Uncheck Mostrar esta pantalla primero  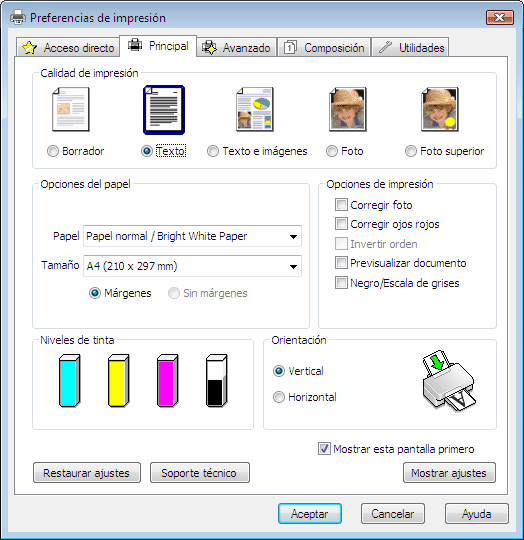[324, 449]
